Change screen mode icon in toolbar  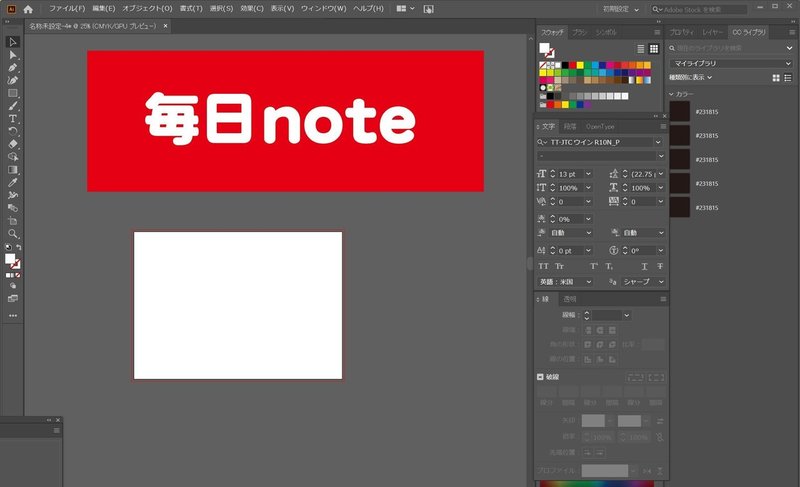[x=13, y=299]
